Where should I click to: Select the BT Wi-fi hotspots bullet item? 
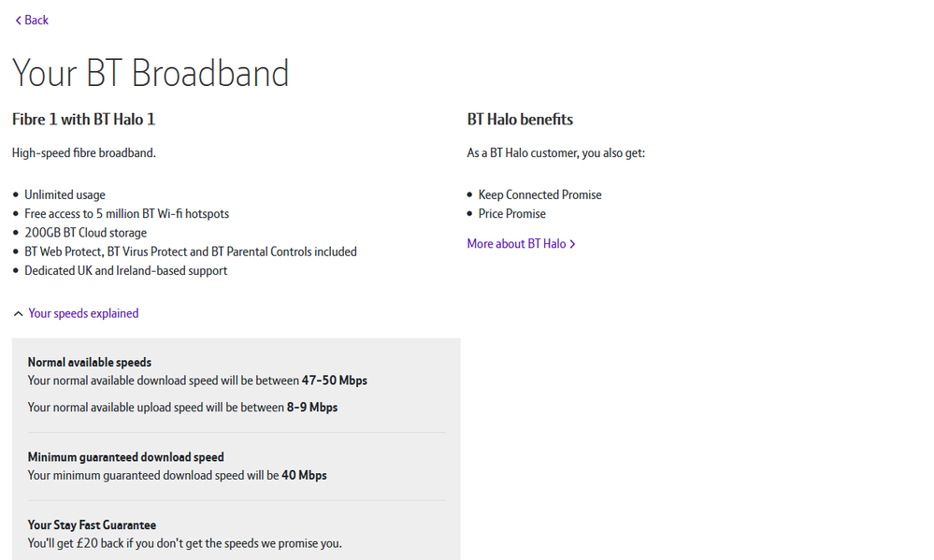tap(126, 214)
